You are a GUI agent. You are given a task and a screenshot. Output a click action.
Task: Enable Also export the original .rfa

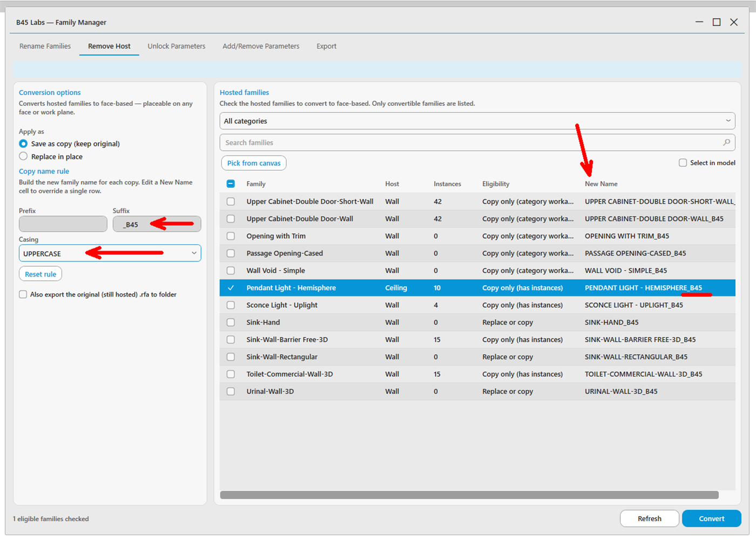(x=23, y=294)
